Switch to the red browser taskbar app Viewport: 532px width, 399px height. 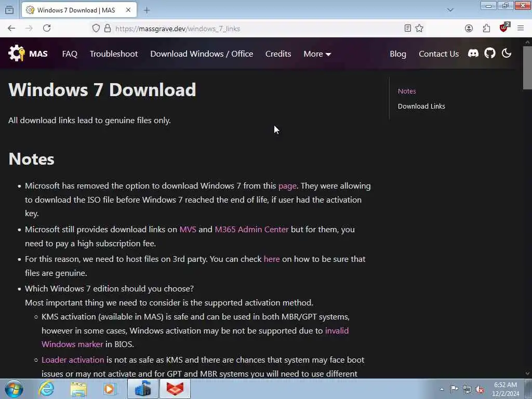coord(175,389)
